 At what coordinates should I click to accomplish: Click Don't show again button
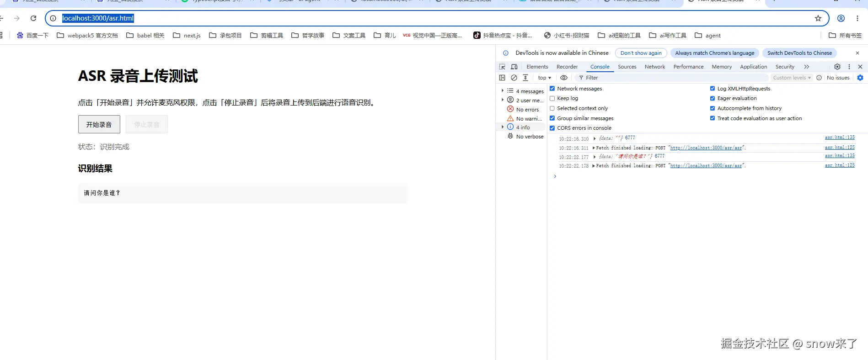641,53
